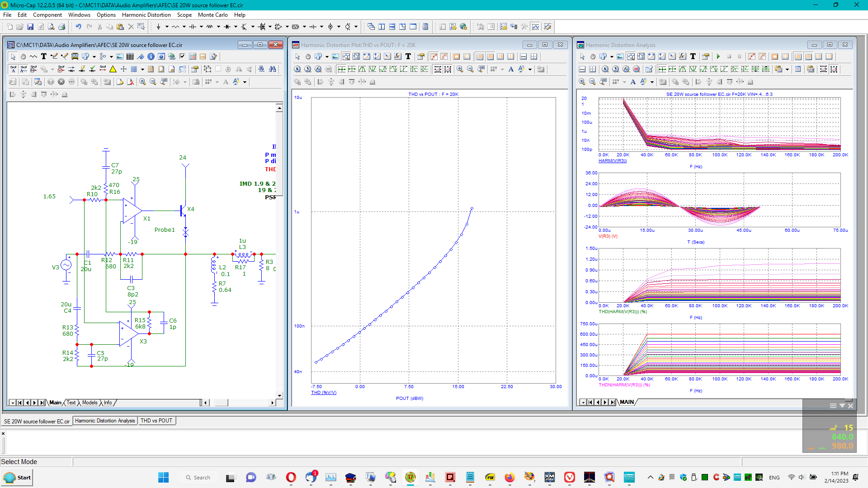
Task: Toggle Attribute Text display in schematic
Action: 24,69
